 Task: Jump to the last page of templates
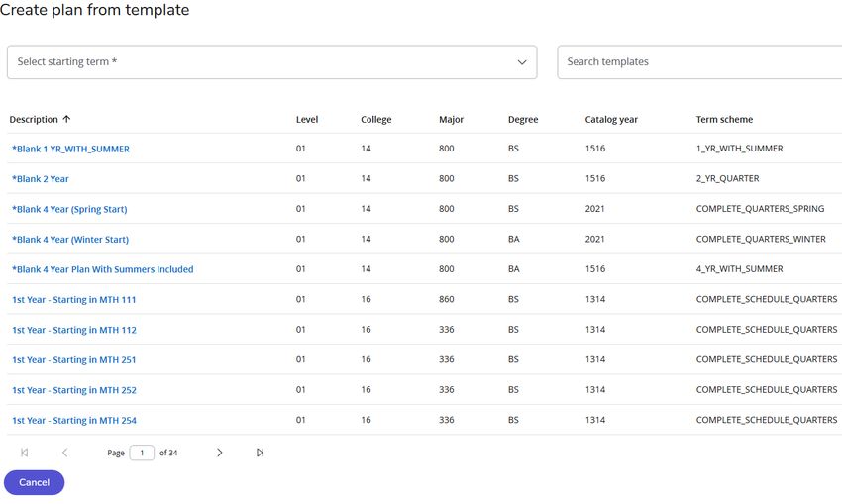pos(260,453)
